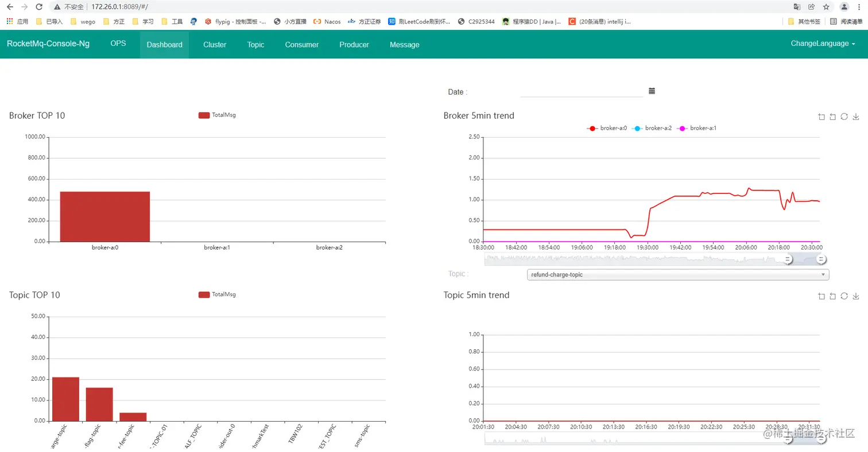Switch to the Cluster tab
Viewport: 868px width, 452px height.
pyautogui.click(x=215, y=45)
